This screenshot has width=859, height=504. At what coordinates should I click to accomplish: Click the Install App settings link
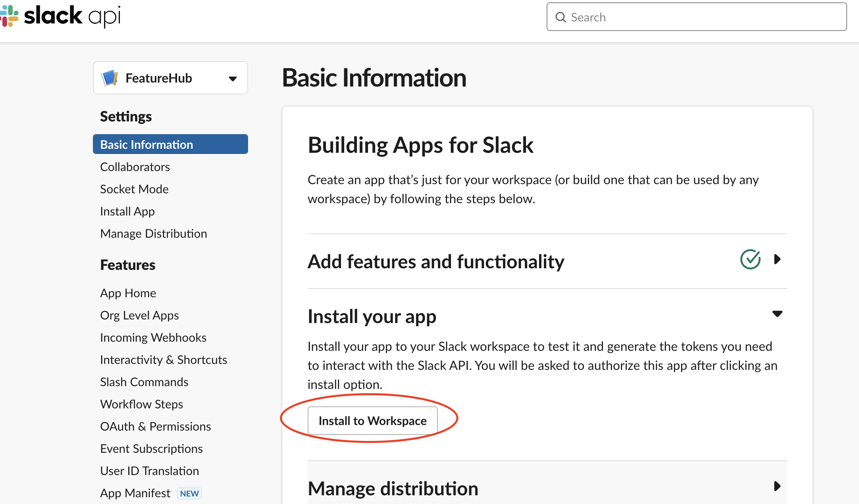click(128, 211)
